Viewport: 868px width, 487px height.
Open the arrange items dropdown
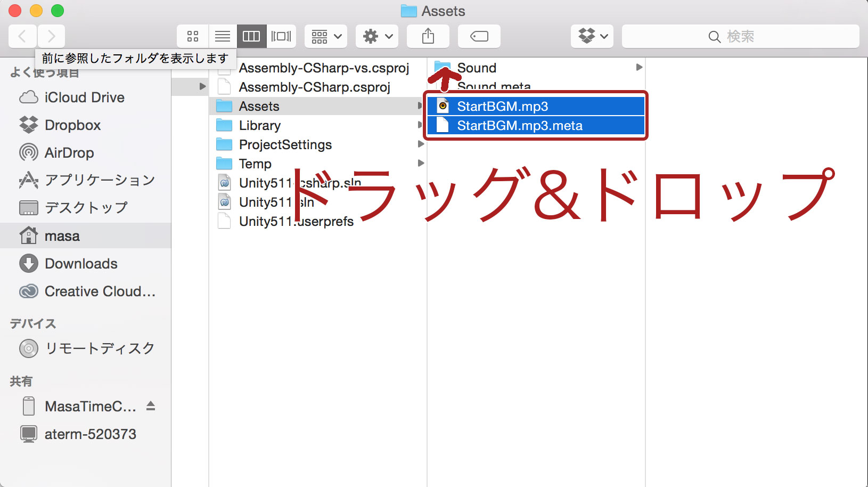pos(326,36)
